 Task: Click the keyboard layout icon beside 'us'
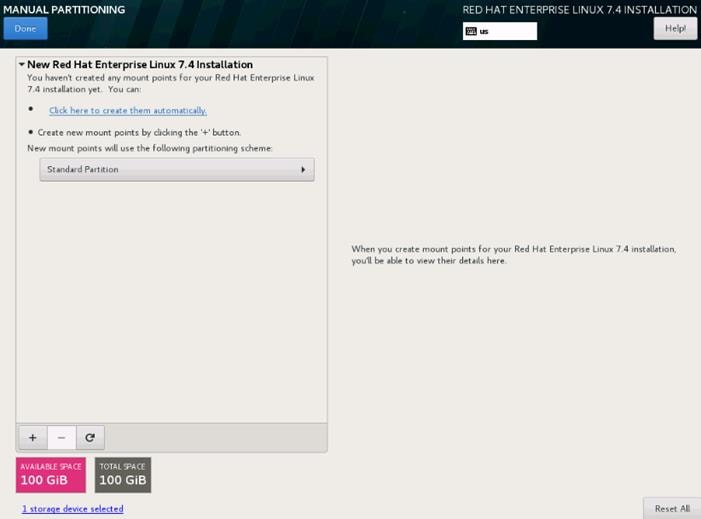471,31
